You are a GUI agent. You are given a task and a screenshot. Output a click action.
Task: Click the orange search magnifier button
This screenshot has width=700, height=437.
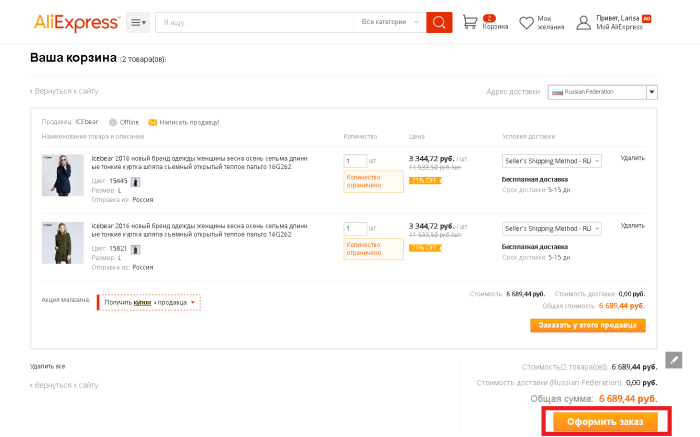[x=439, y=22]
